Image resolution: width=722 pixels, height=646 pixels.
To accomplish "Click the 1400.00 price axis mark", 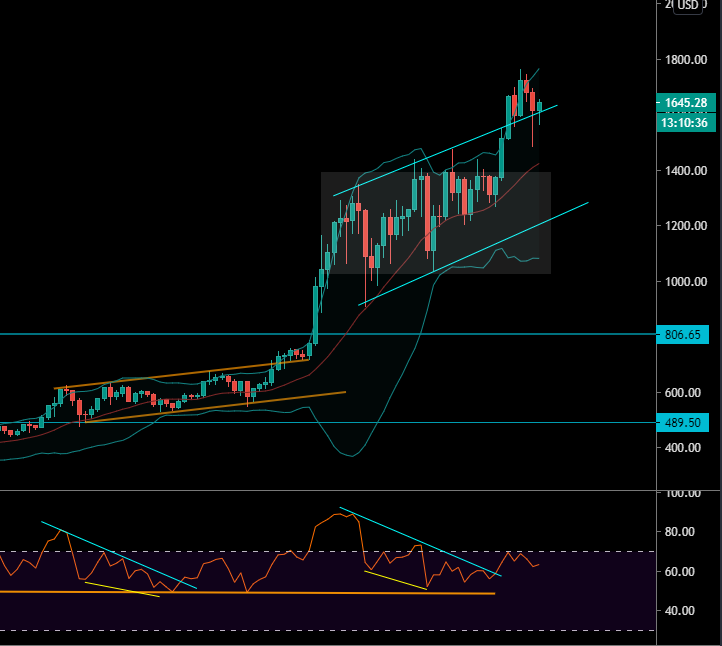I will 684,171.
